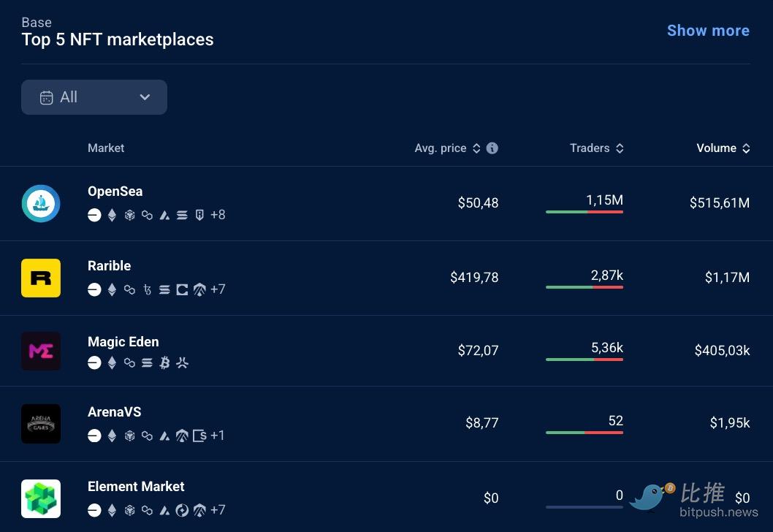773x532 pixels.
Task: Click the Market column header
Action: (106, 148)
